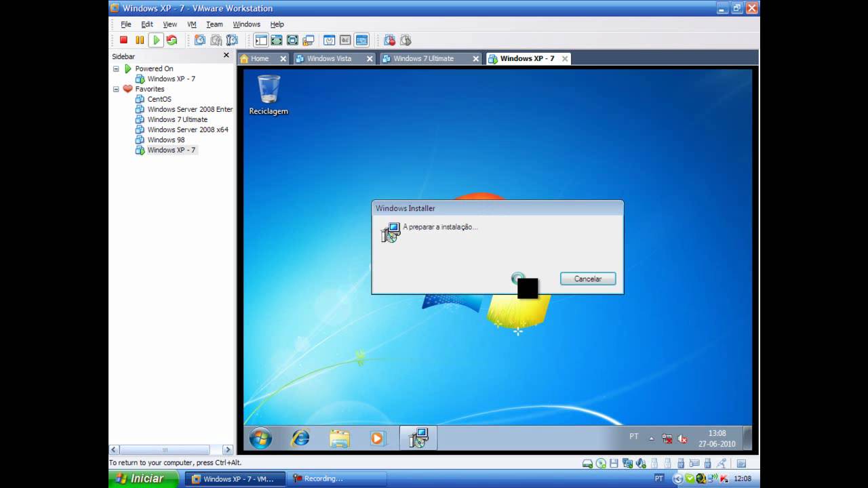Open the File menu
The image size is (868, 488).
pyautogui.click(x=126, y=24)
